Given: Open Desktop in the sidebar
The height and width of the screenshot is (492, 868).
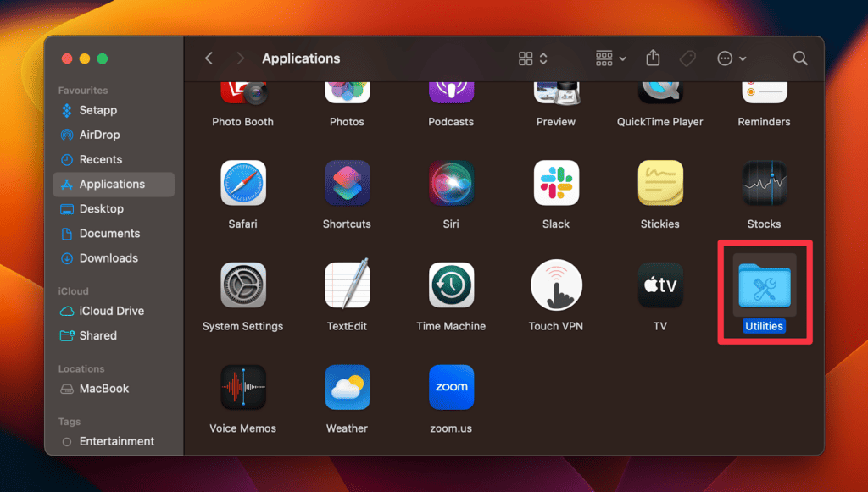Looking at the screenshot, I should point(114,209).
